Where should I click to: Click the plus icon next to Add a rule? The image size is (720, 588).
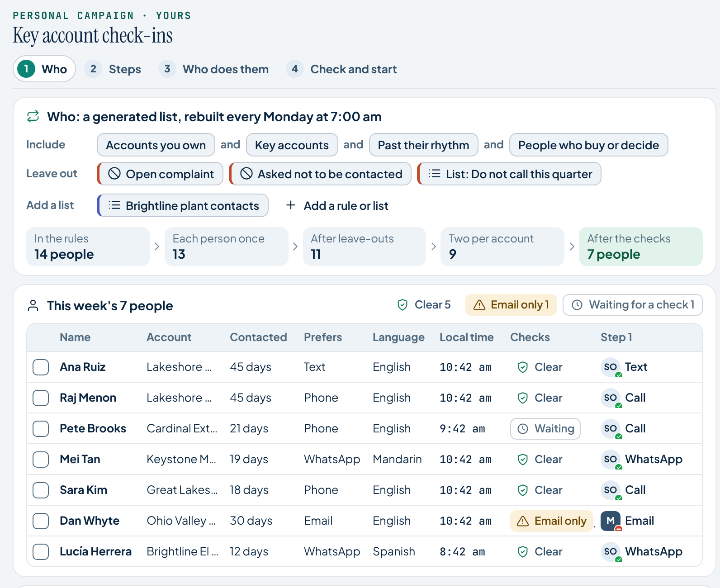click(x=291, y=205)
